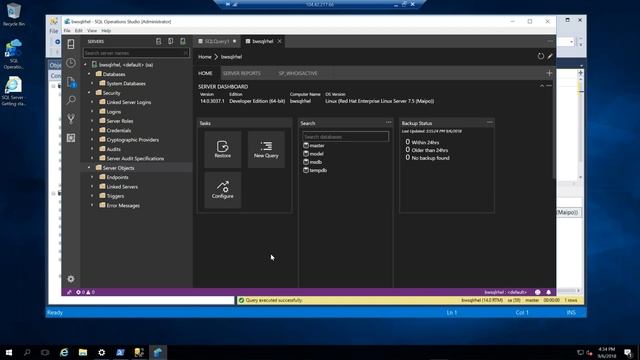Switch to the SQLQuery1 editor tab
The image size is (640, 360).
[216, 41]
